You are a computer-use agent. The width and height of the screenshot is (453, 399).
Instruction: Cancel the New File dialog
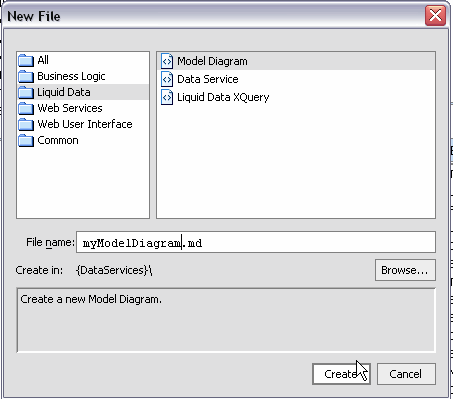[x=406, y=374]
